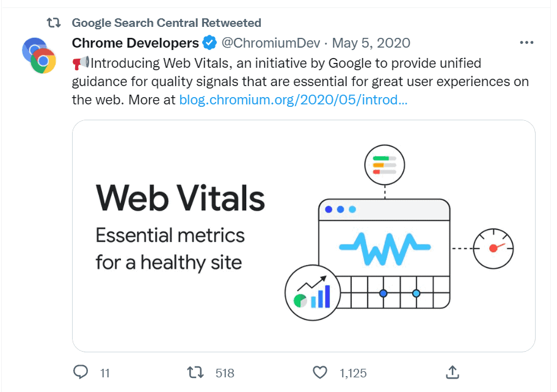Click the retweet arrows icon below the image
This screenshot has height=392, width=557.
(195, 372)
